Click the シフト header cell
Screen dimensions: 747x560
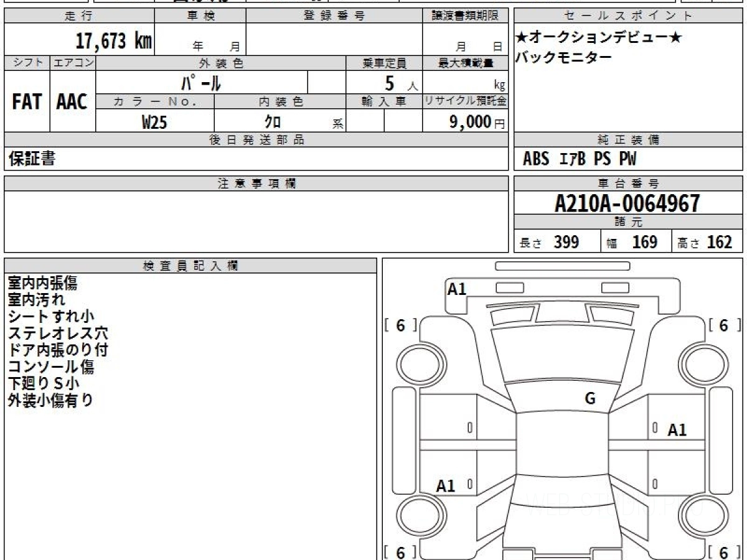coord(27,63)
